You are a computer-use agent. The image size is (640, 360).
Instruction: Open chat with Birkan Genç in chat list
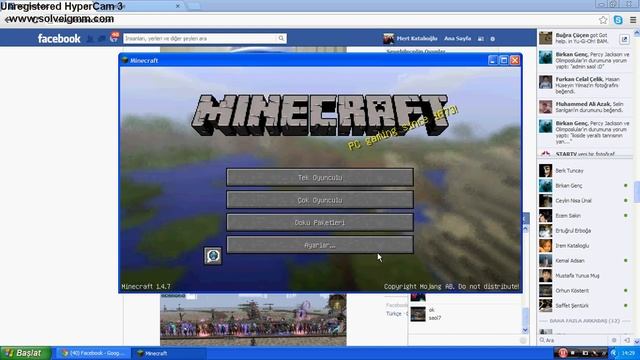click(585, 186)
